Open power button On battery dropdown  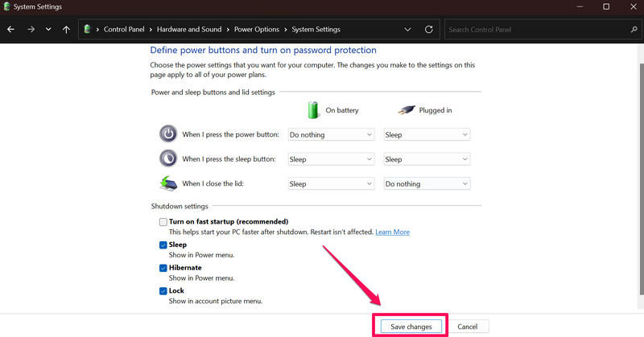pyautogui.click(x=331, y=135)
